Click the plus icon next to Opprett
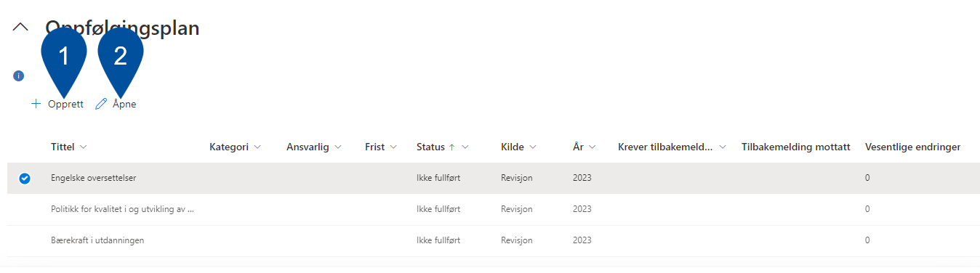Screen dimensions: 980x273 click(x=36, y=104)
